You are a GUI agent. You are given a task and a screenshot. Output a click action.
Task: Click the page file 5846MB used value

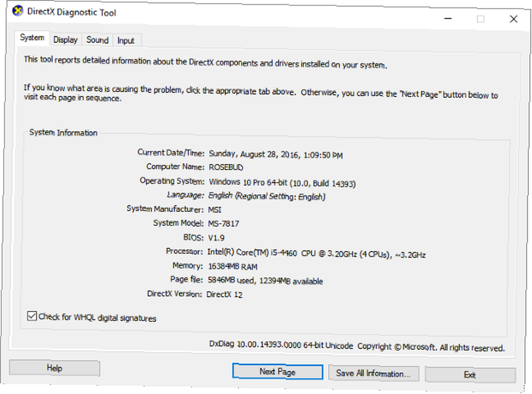click(265, 281)
